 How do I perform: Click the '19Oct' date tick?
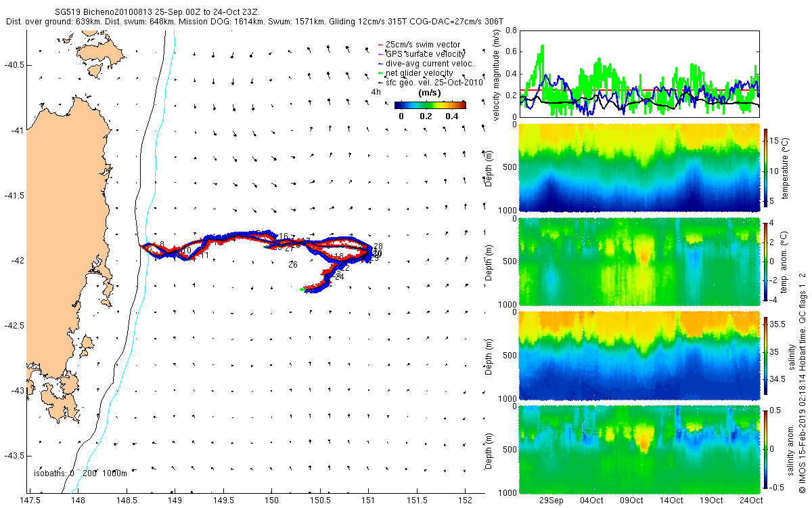711,500
